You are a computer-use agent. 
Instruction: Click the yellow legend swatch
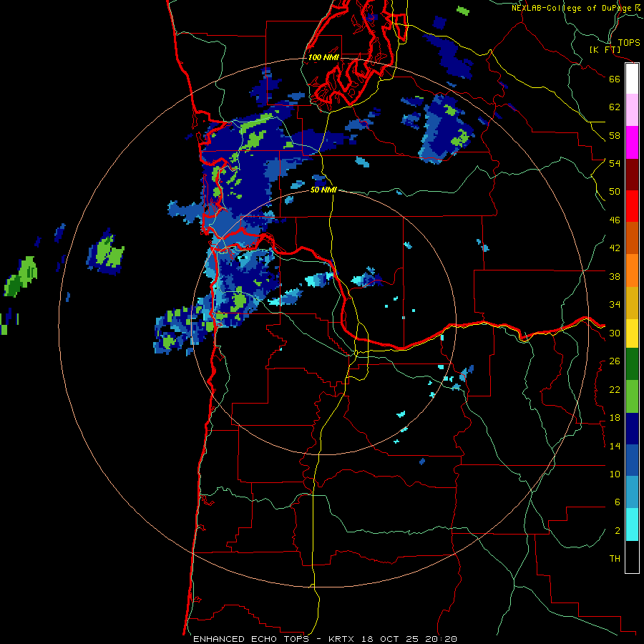pos(632,333)
